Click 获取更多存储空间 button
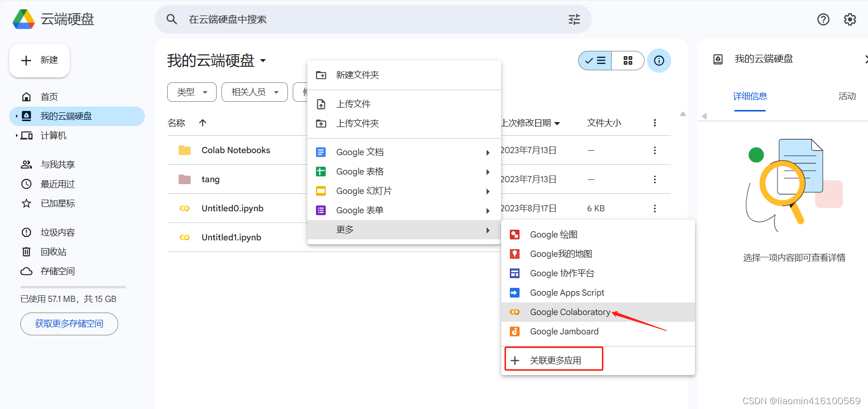The width and height of the screenshot is (868, 409). tap(69, 324)
